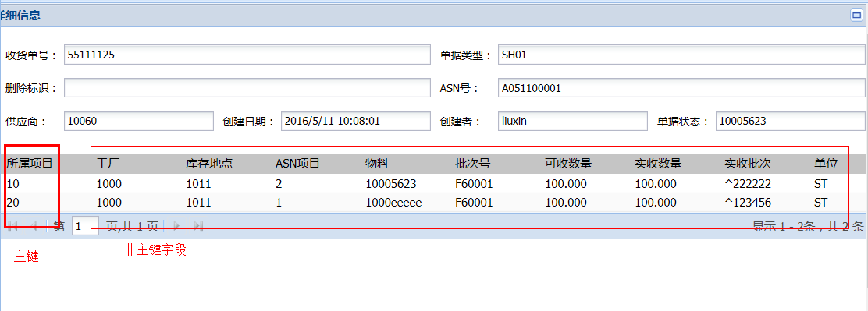Collapse the details panel with the top-right icon
Image resolution: width=868 pixels, height=311 pixels.
click(857, 16)
